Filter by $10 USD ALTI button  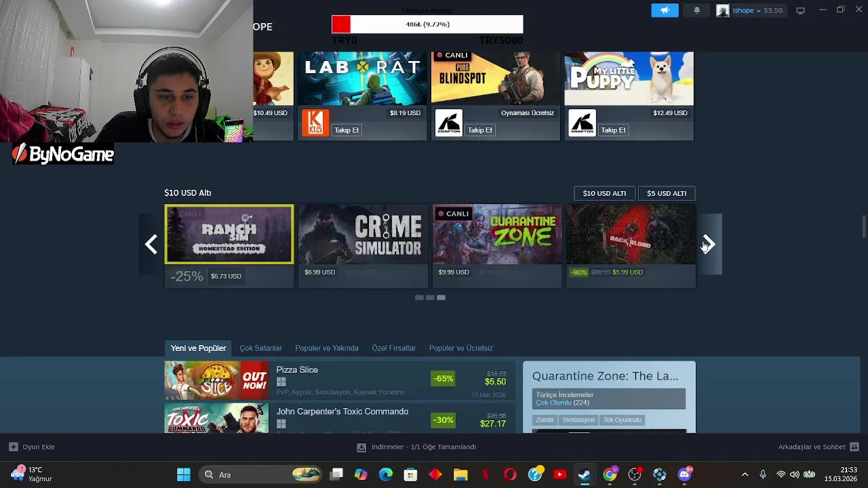(604, 193)
